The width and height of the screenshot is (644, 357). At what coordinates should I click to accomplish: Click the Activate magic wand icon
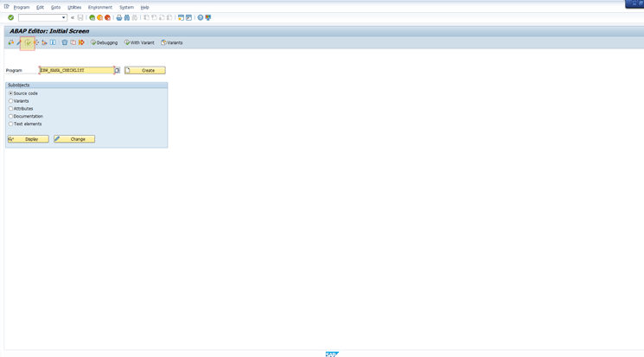tap(18, 42)
